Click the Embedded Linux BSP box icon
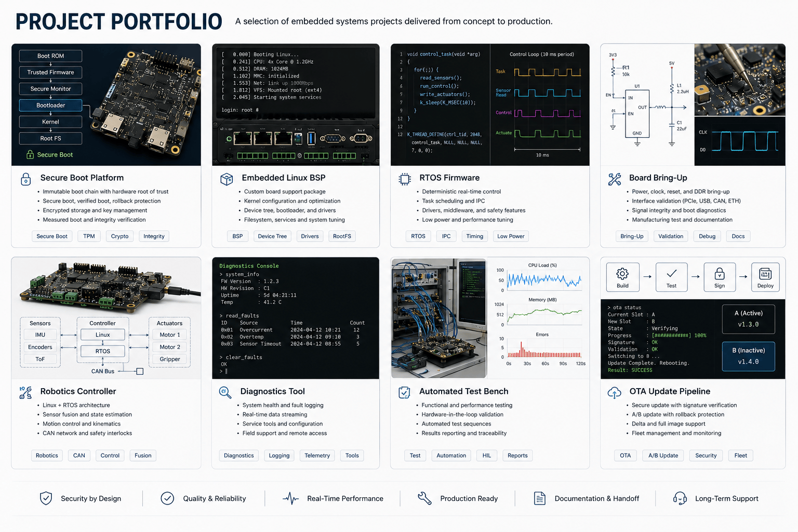 [227, 179]
